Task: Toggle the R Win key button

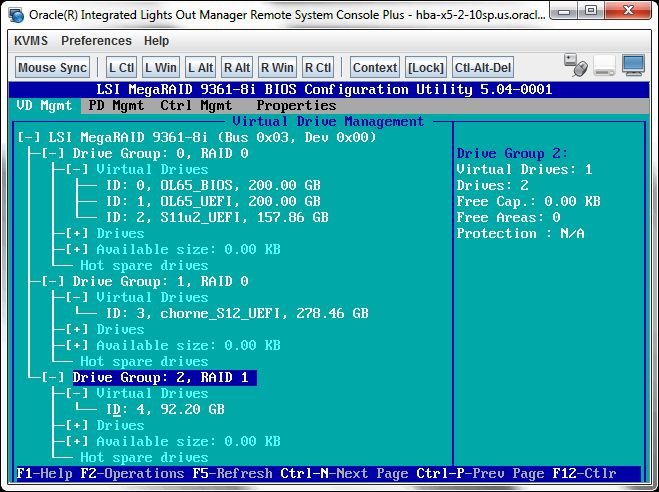Action: coord(277,68)
